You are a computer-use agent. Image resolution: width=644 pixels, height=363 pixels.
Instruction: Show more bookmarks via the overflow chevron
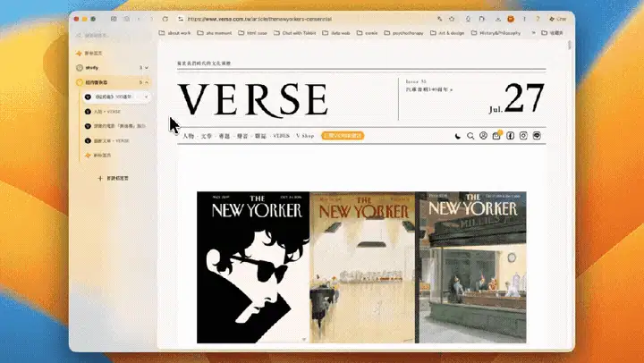coord(533,33)
